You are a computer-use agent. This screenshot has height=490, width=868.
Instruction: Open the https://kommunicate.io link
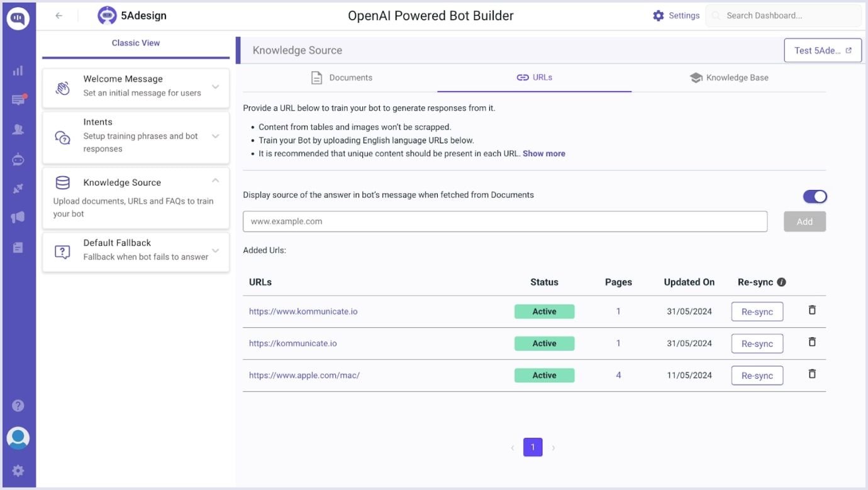click(293, 343)
